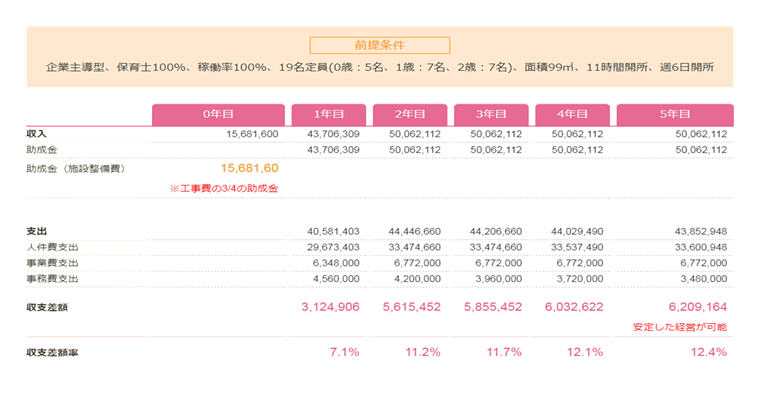
Task: Click the ※工事費の3/4の助成金 note
Action: point(224,189)
